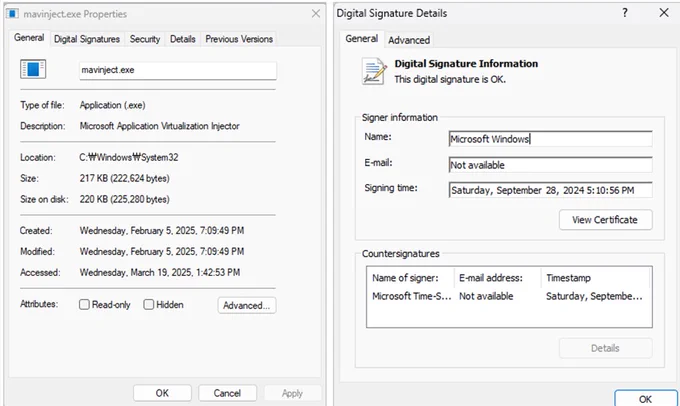Click the Application (.exe) type value
680x406 pixels.
[x=113, y=105]
